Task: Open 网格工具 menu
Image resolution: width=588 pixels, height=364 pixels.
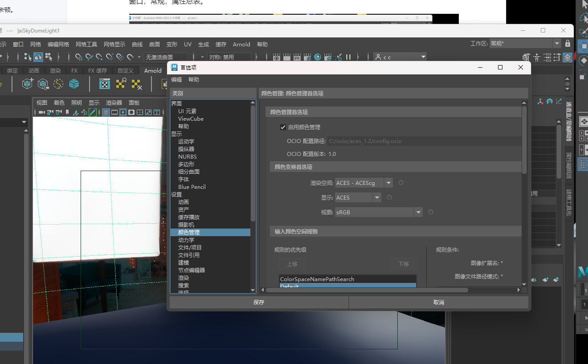Action: [x=86, y=44]
